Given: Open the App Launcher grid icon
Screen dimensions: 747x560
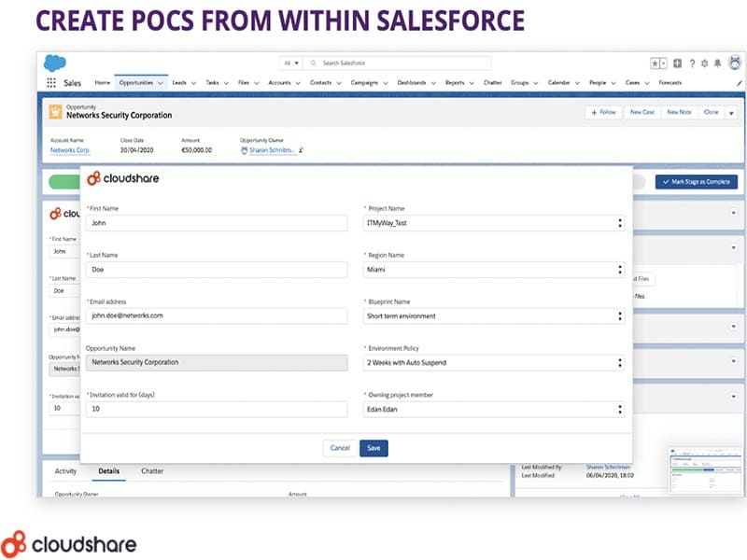Looking at the screenshot, I should click(x=50, y=83).
